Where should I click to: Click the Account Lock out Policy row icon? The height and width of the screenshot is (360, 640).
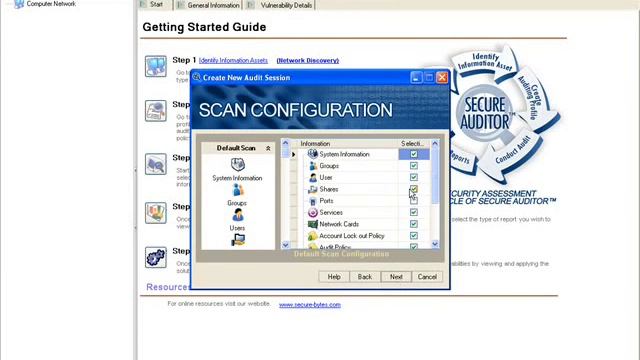pos(313,236)
